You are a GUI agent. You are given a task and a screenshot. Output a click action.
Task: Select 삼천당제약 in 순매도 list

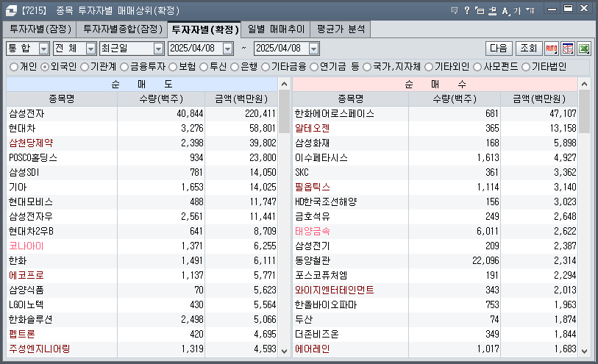click(31, 143)
